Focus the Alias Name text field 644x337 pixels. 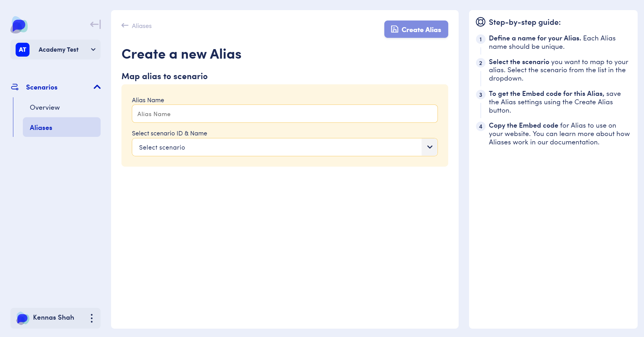coord(285,114)
